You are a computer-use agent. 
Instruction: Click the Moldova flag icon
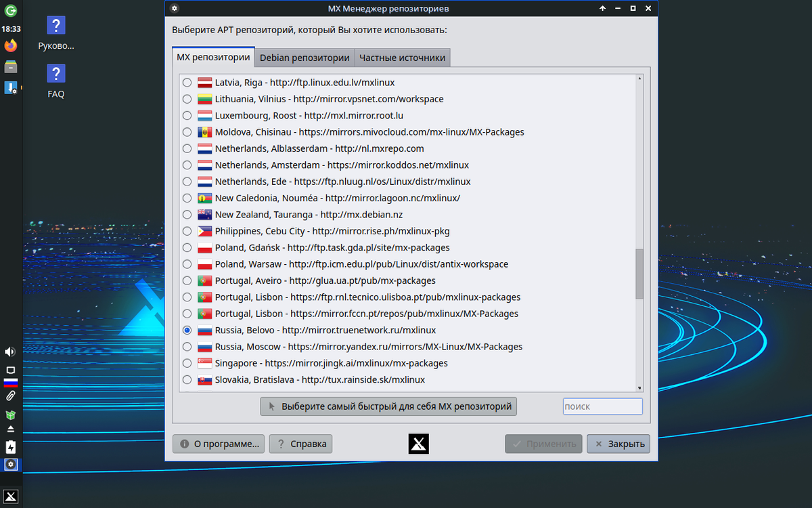(x=205, y=132)
